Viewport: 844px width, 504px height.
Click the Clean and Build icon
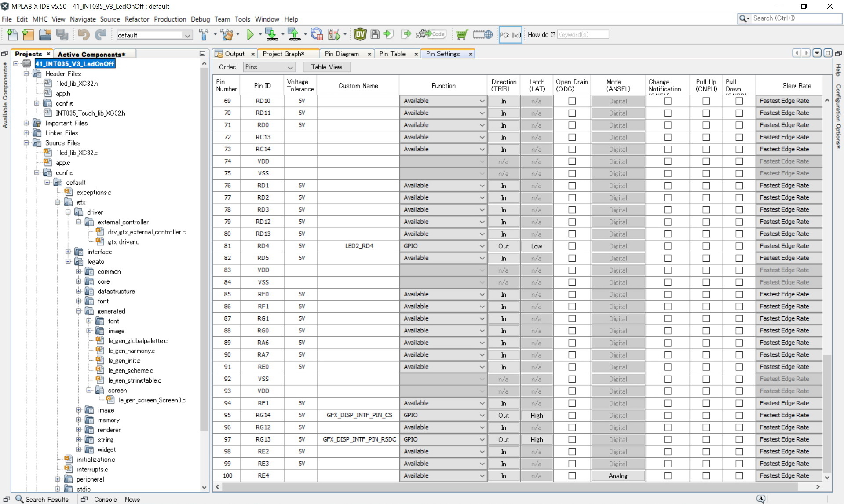pos(227,35)
